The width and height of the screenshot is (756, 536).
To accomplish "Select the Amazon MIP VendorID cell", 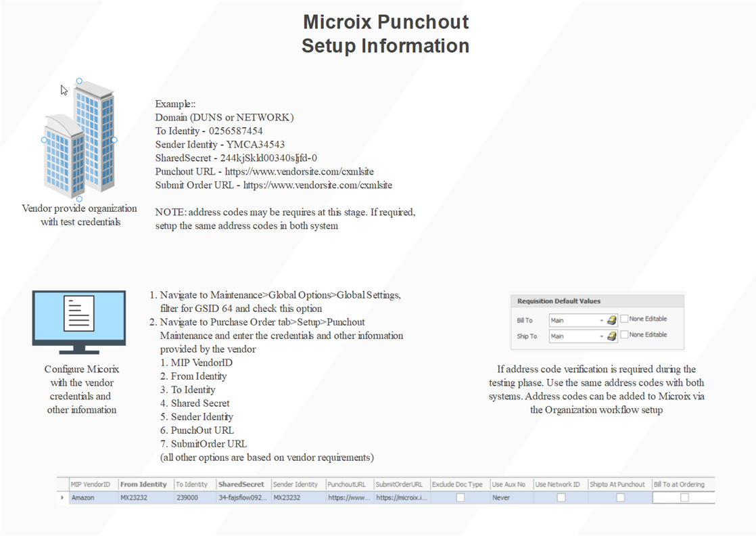I will pyautogui.click(x=93, y=498).
